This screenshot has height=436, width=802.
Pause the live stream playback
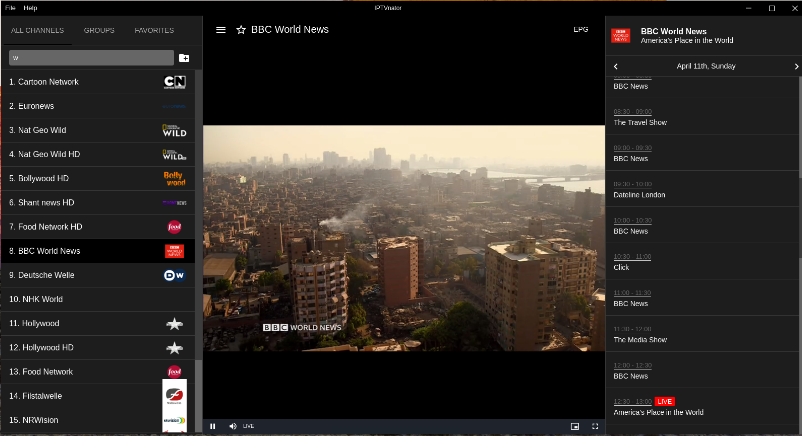pos(213,426)
